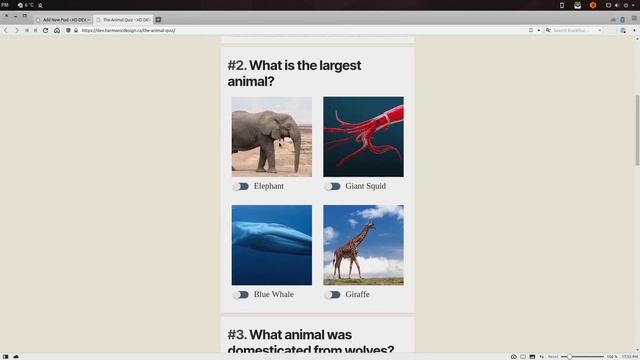Click the tiling window icon in status bar
The image size is (640, 360).
pos(523,357)
